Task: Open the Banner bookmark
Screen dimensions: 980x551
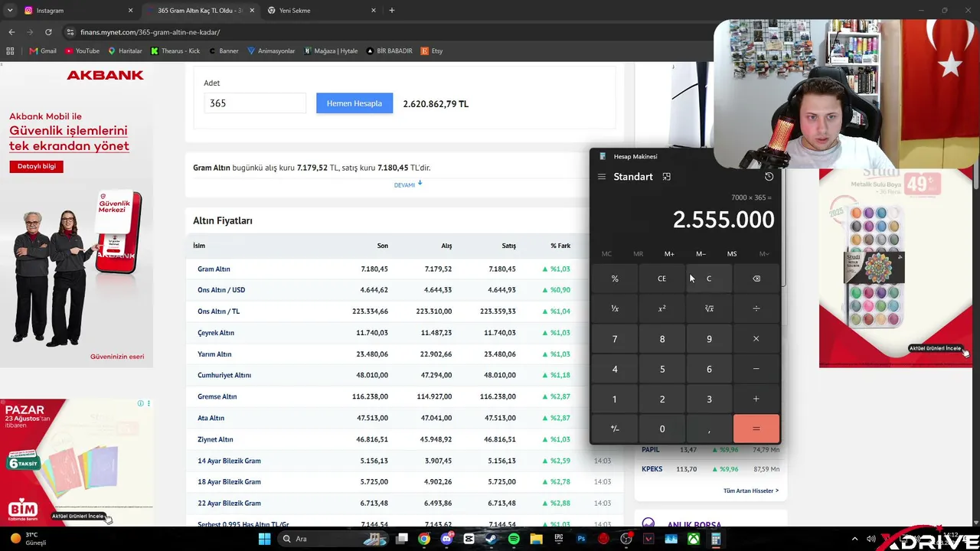Action: (223, 51)
